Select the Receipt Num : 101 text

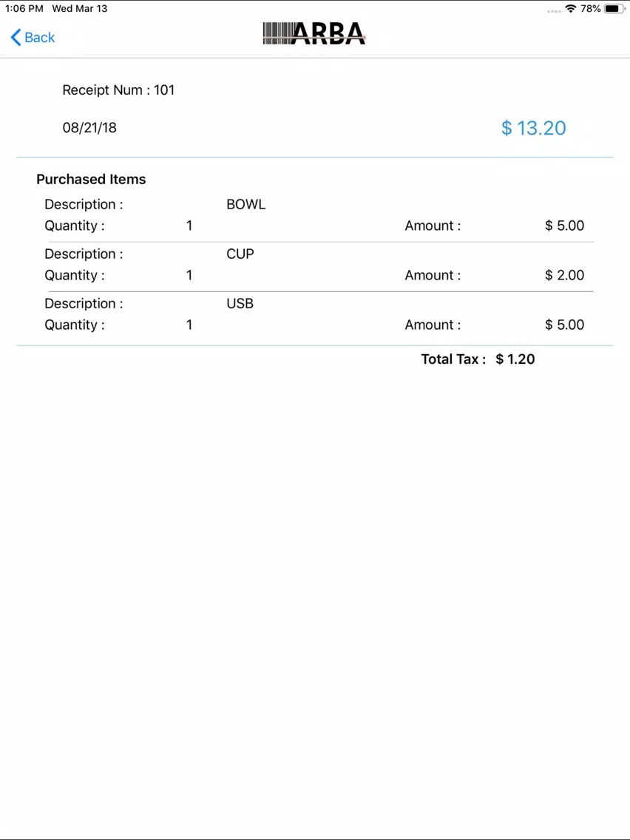pos(118,90)
